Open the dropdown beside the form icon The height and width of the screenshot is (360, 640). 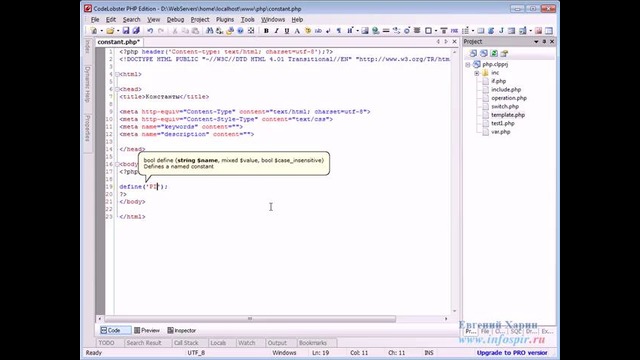(x=436, y=31)
